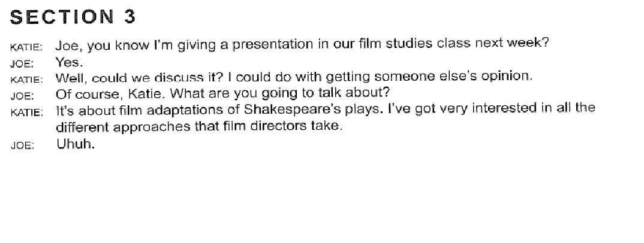This screenshot has height=243, width=644.
Task: Click the word 'presentation' in Katie's line
Action: pos(273,44)
